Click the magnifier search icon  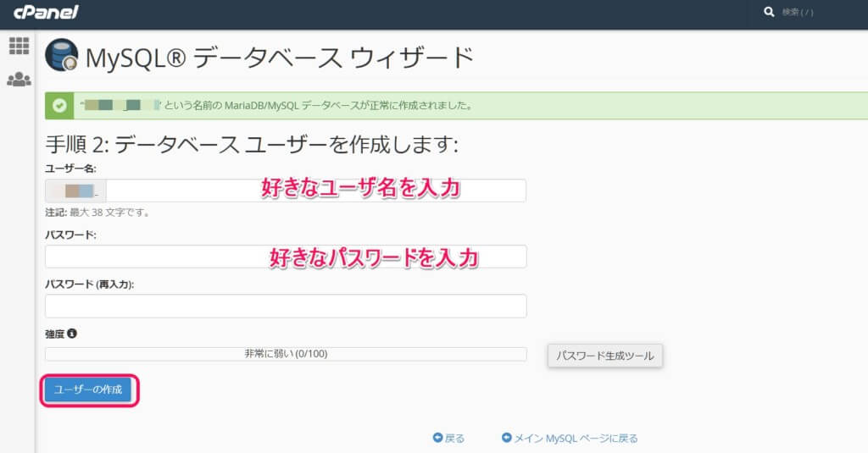tap(769, 12)
